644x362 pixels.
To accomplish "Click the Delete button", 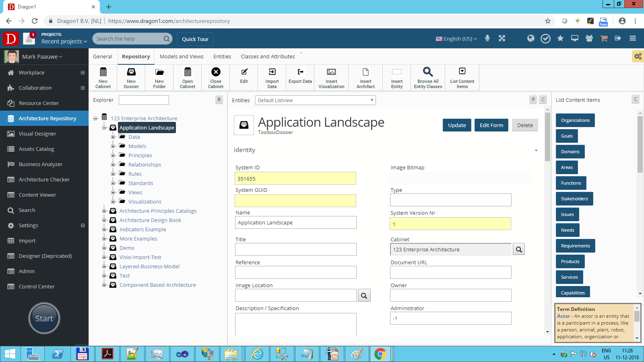I will (x=525, y=125).
